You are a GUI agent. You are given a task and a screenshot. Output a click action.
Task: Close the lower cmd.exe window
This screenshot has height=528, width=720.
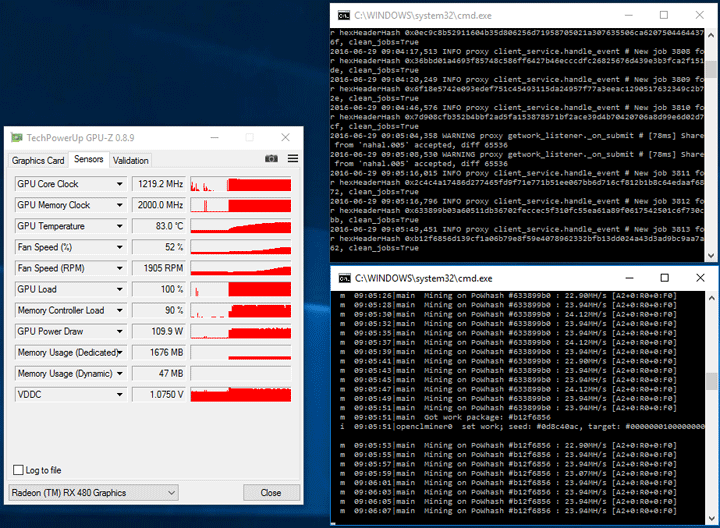(700, 278)
